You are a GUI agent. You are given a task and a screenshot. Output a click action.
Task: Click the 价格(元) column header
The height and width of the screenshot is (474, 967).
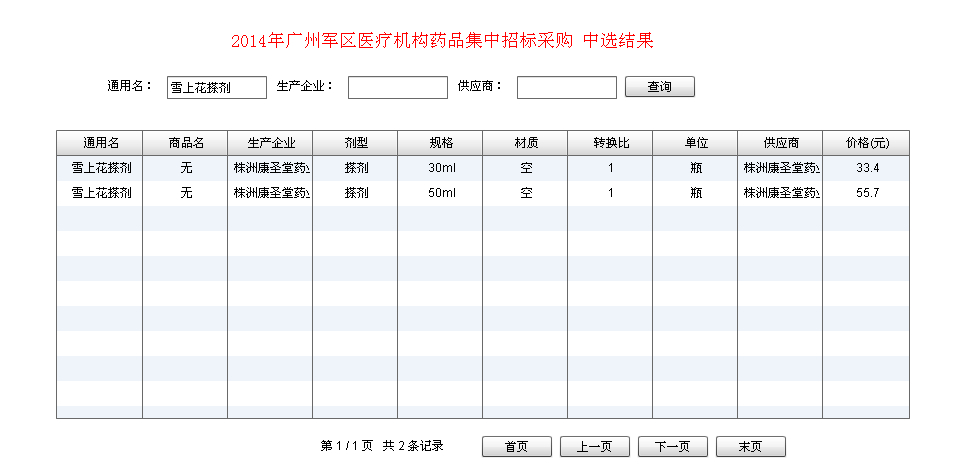[866, 143]
